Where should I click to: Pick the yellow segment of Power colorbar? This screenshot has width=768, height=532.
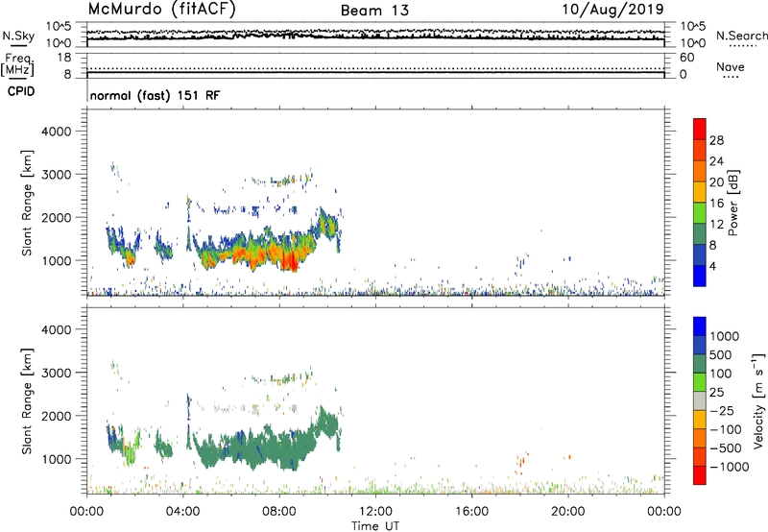(700, 192)
